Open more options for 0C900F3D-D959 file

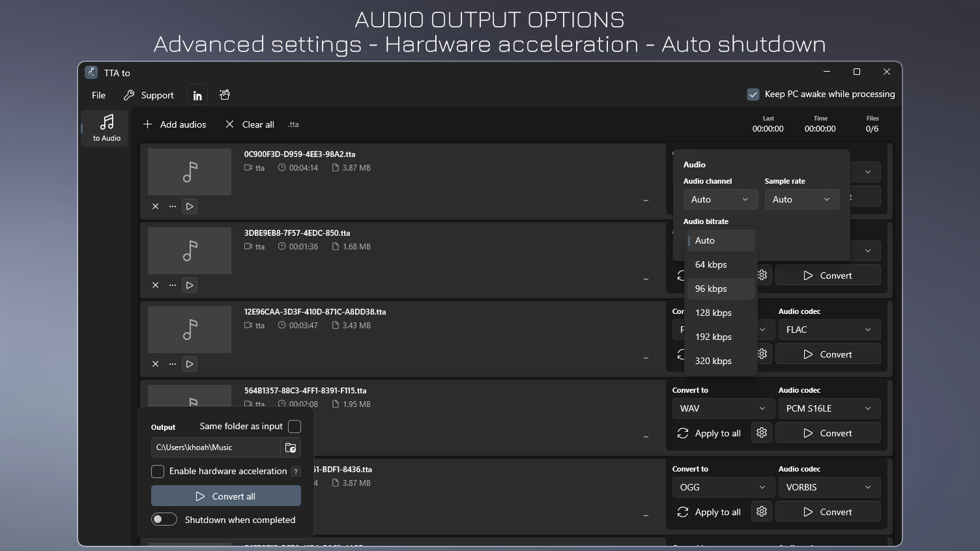point(173,206)
